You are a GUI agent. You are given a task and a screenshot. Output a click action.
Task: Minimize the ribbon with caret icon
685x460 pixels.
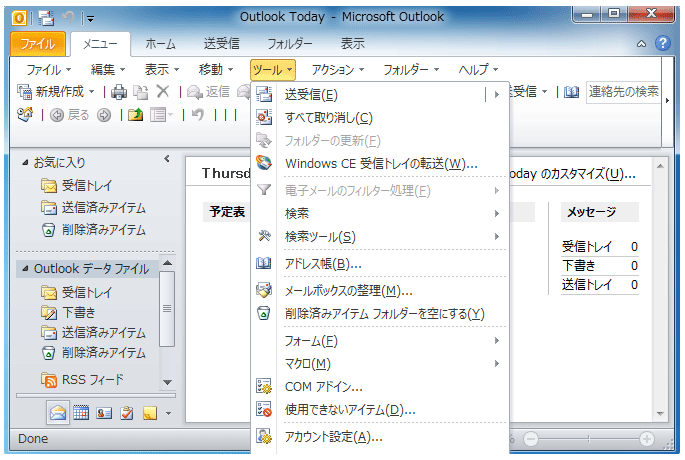coord(641,44)
